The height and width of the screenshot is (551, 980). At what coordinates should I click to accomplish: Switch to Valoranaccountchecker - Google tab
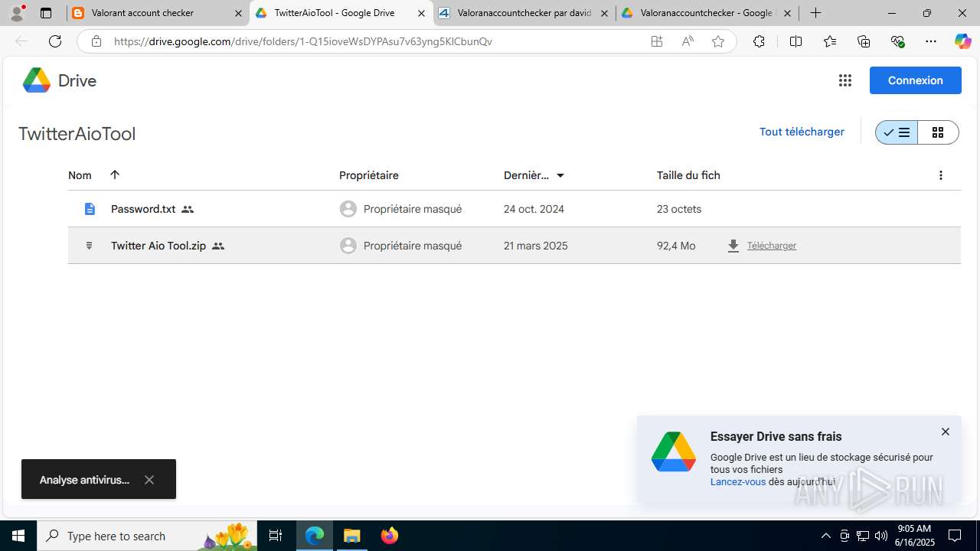click(x=707, y=13)
